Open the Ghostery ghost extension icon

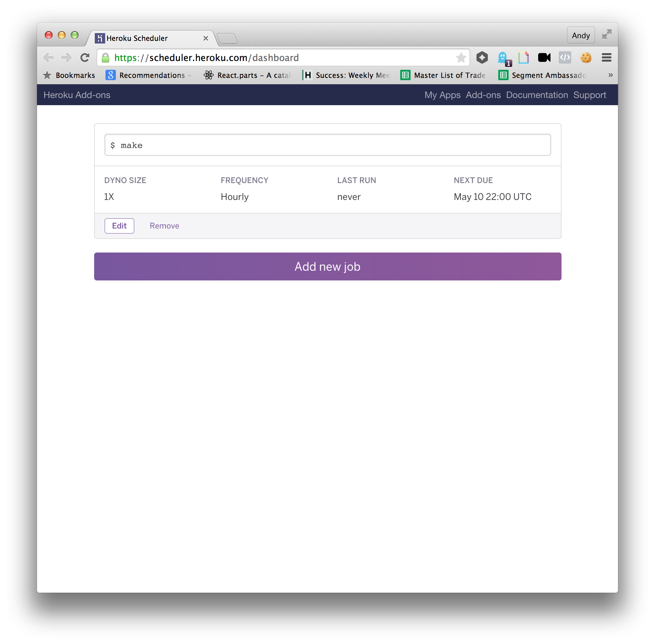point(503,58)
